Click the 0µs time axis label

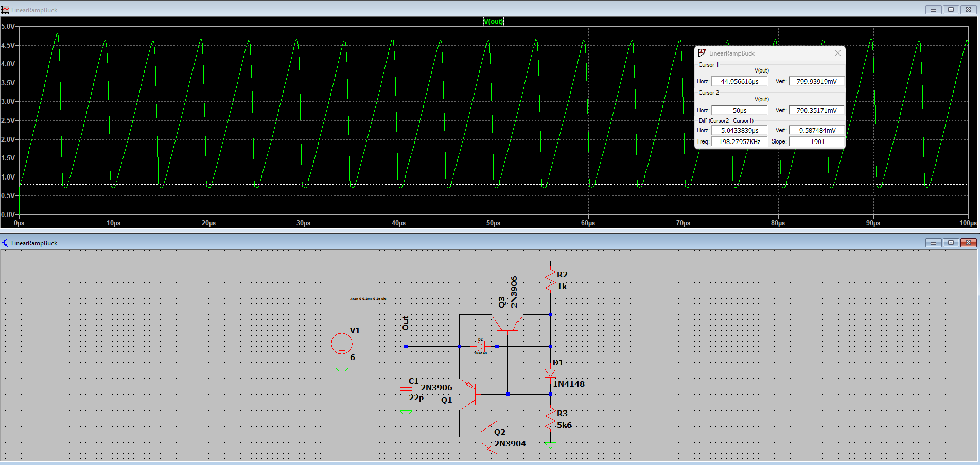click(x=19, y=223)
